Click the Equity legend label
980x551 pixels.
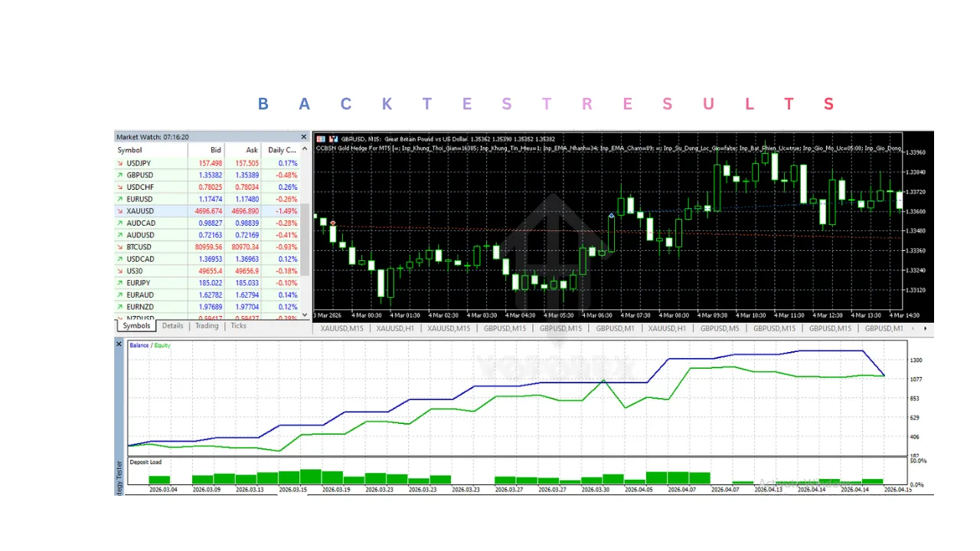tap(162, 345)
